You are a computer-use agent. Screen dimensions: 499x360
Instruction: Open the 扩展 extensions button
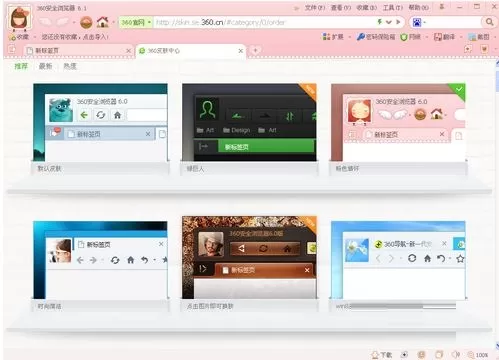coord(333,37)
